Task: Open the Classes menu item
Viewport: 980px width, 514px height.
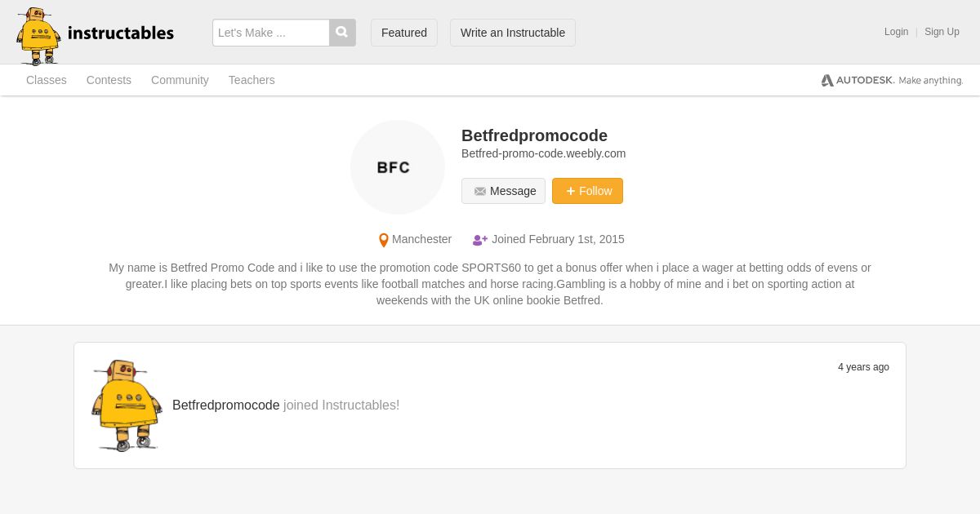Action: coord(47,80)
